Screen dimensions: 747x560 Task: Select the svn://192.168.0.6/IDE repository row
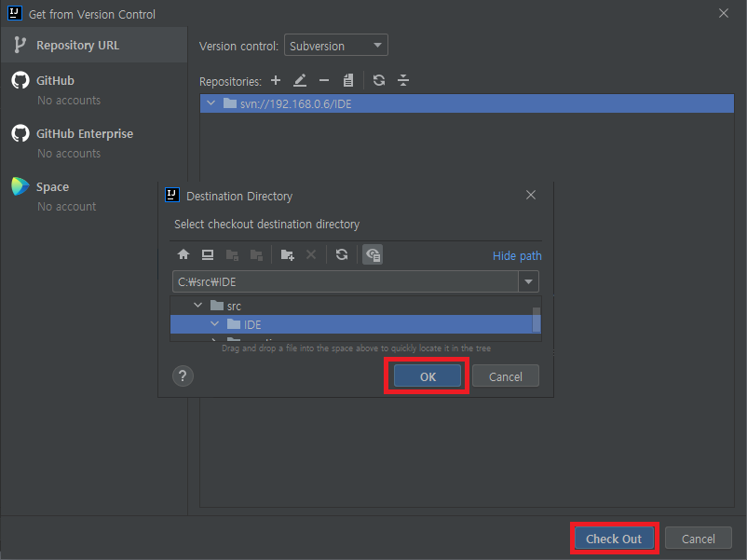pos(467,103)
